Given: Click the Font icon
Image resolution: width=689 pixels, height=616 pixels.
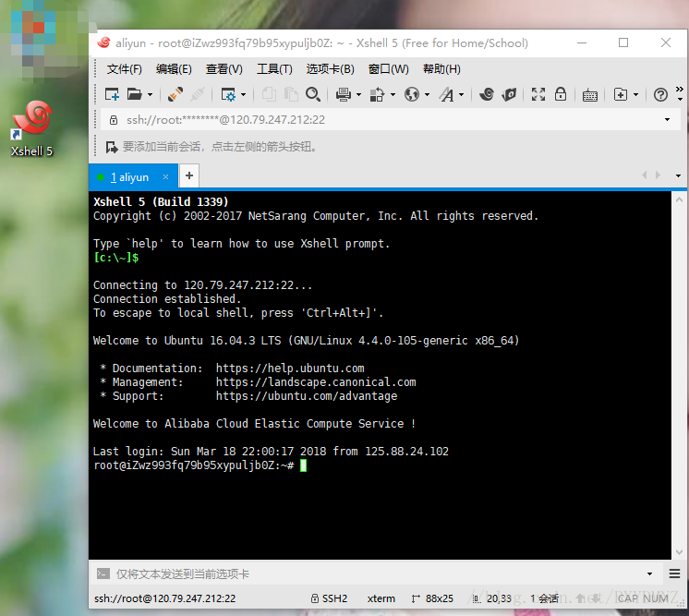Looking at the screenshot, I should coord(447,94).
